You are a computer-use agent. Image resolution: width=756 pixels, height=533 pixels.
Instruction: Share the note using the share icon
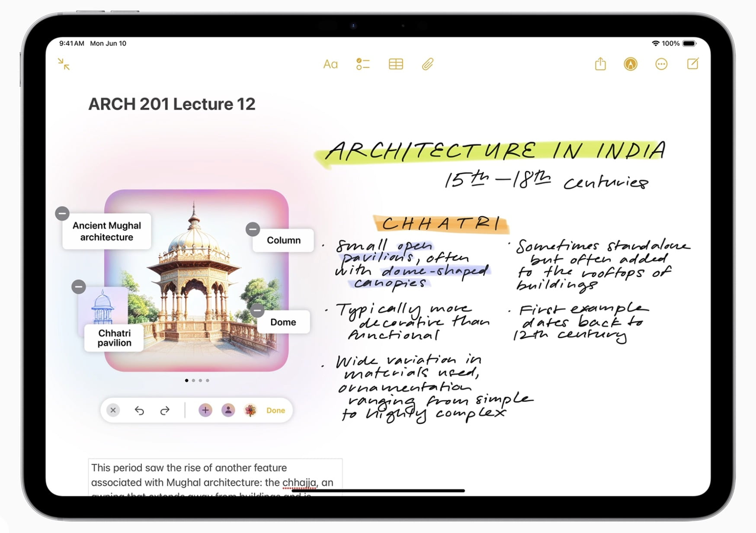pos(600,64)
